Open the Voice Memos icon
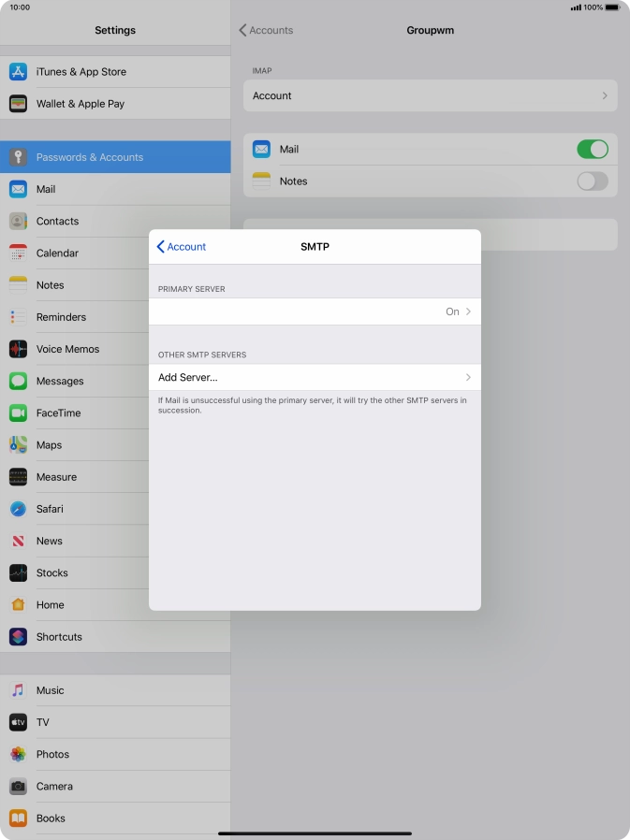This screenshot has height=840, width=630. click(18, 349)
